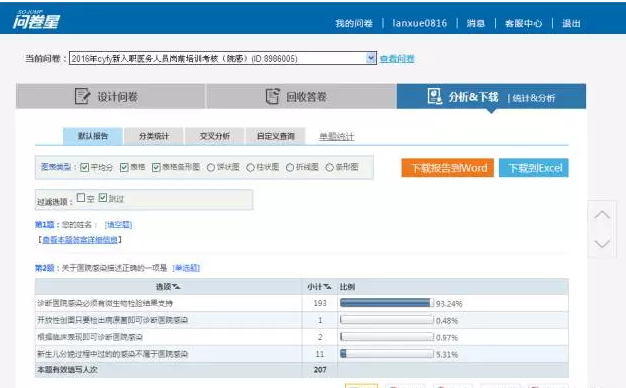This screenshot has width=626, height=388.
Task: Click the total count 207
Action: point(320,370)
